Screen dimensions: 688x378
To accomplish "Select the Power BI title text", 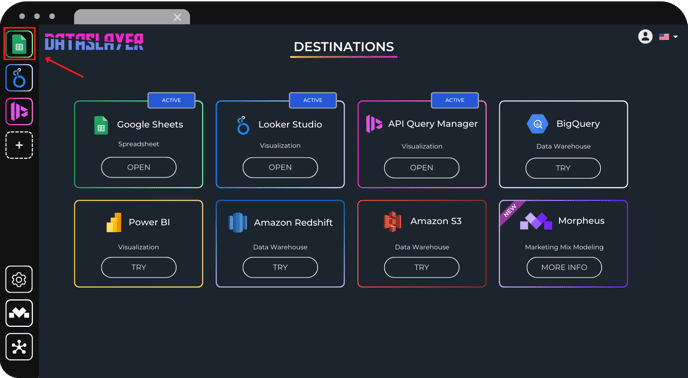I will click(149, 222).
